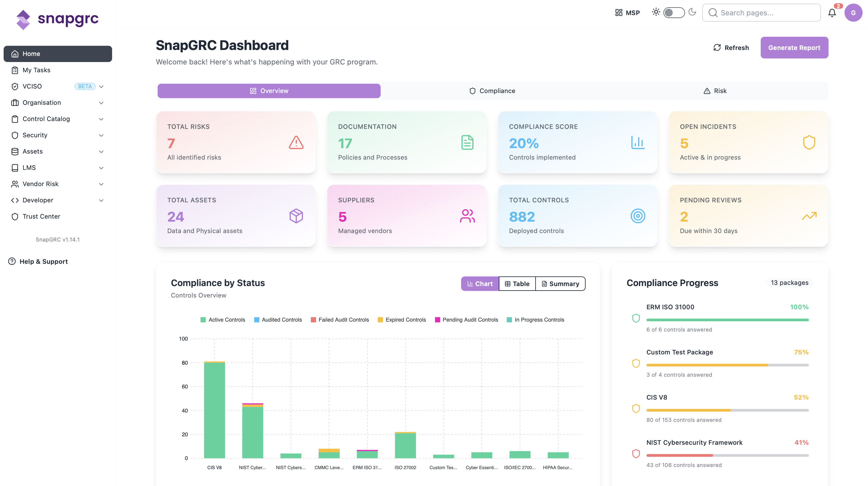This screenshot has height=486, width=868.
Task: Click the MSP grid icon
Action: click(619, 12)
